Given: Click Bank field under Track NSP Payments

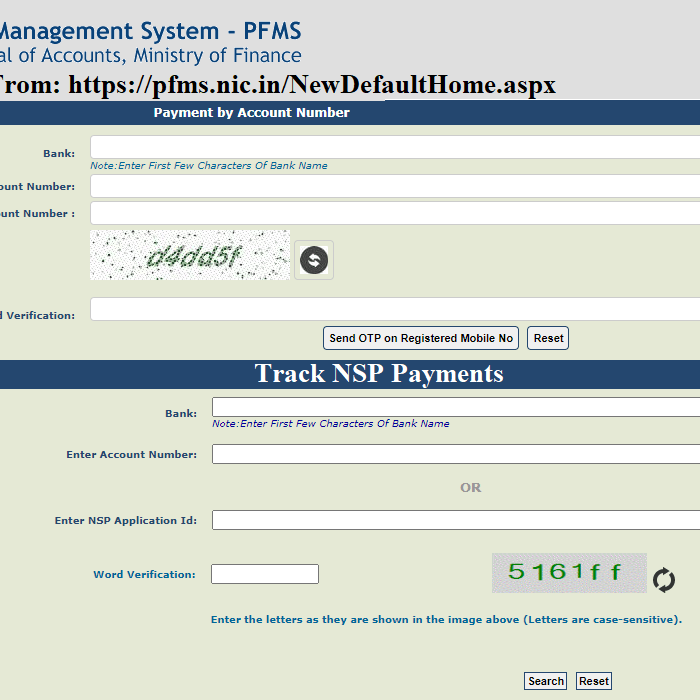Looking at the screenshot, I should pyautogui.click(x=455, y=407).
